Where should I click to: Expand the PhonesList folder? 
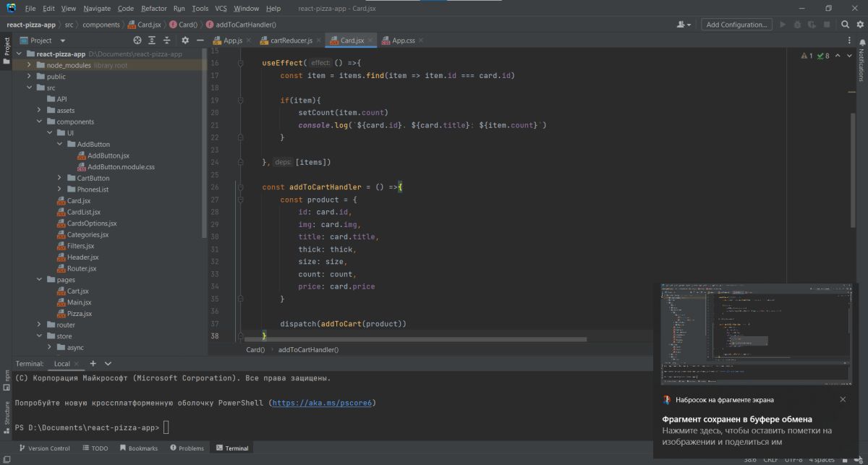(60, 189)
